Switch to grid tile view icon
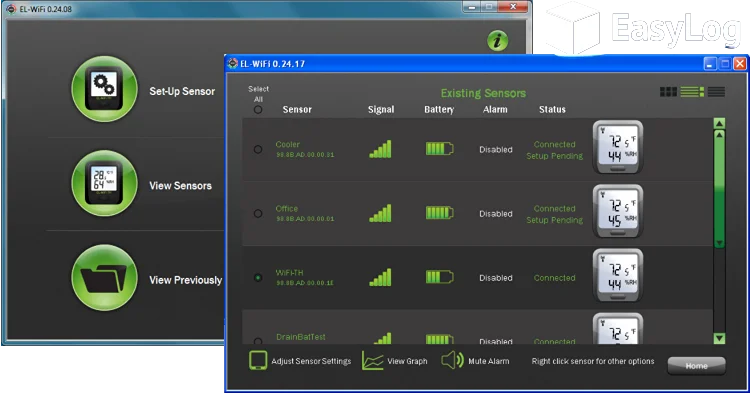Screen dimensions: 750x400 668,92
